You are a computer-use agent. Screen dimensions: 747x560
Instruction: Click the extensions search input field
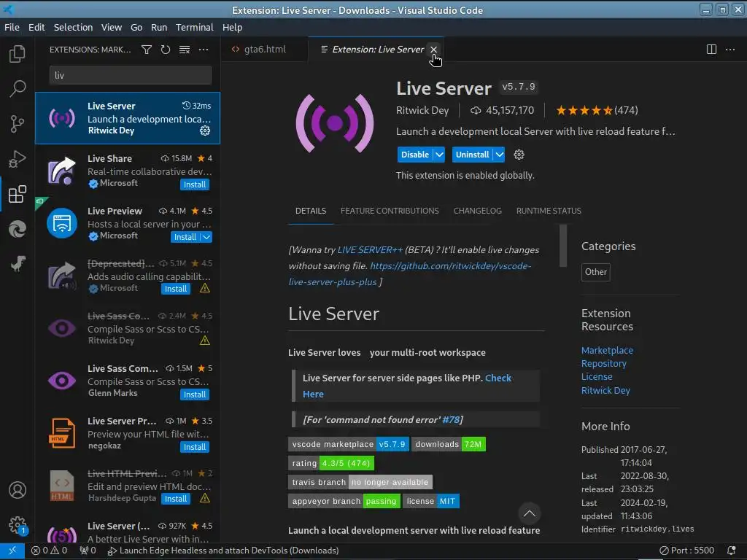[x=130, y=75]
